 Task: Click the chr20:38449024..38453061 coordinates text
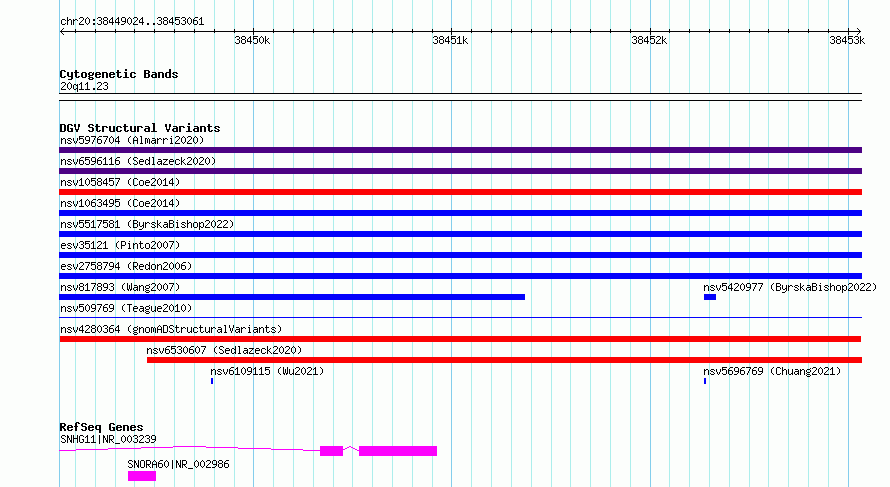[x=132, y=22]
